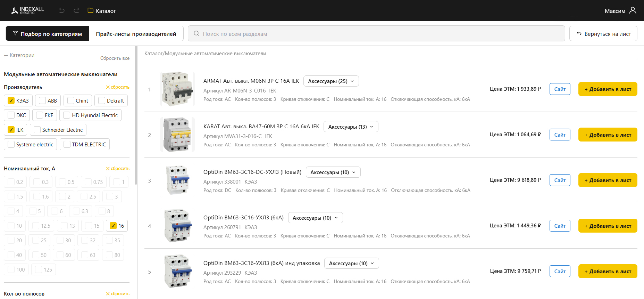Tick the Dekraft manufacturer checkbox
This screenshot has width=644, height=299.
102,100
